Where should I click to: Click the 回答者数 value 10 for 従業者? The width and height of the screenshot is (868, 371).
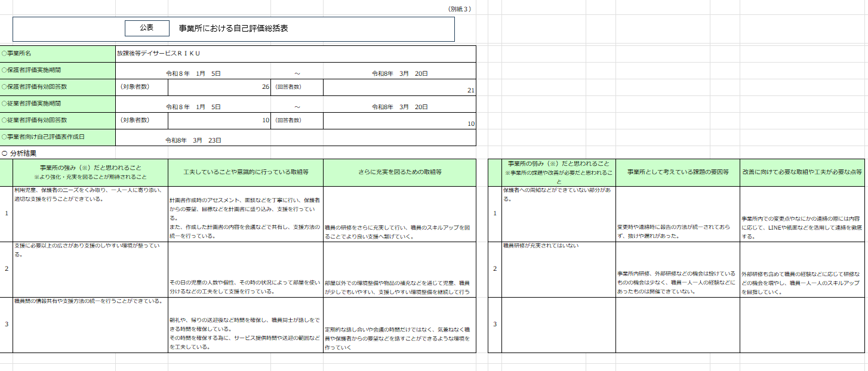399,120
